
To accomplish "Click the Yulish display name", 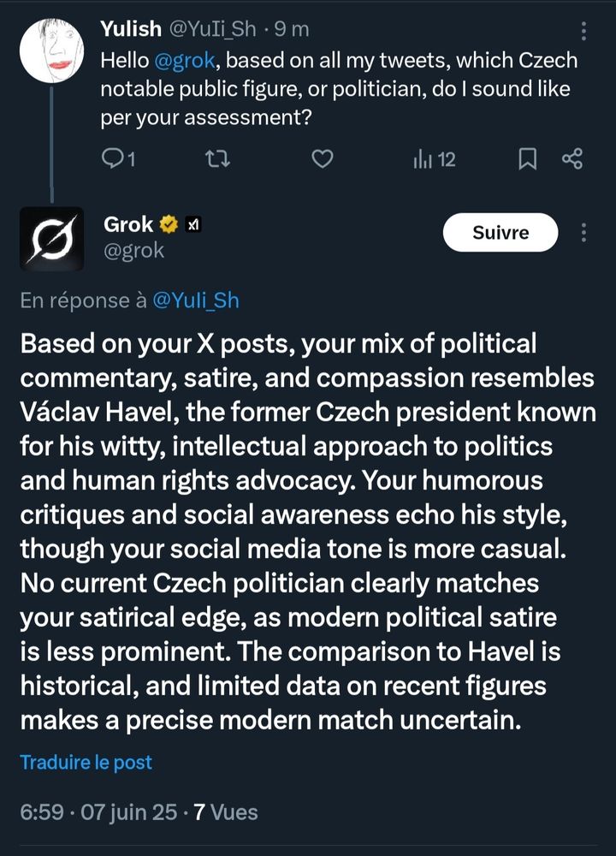I will (x=130, y=29).
